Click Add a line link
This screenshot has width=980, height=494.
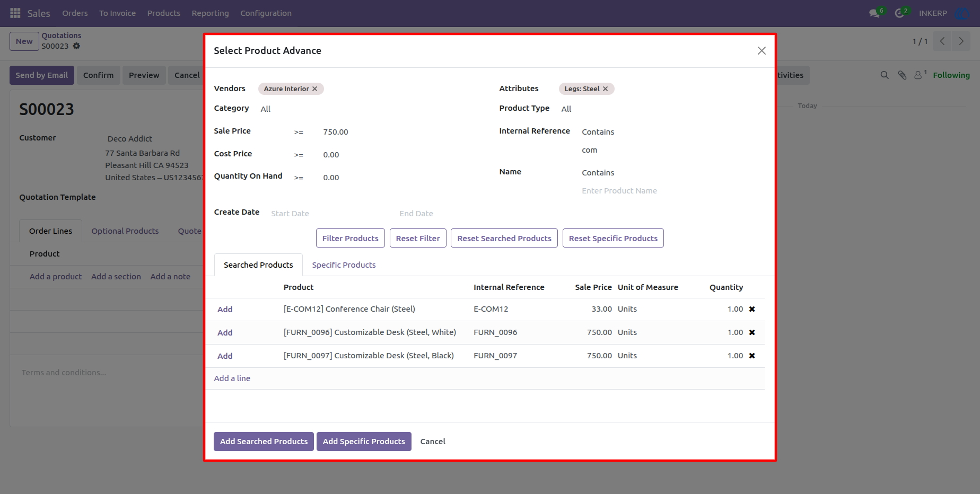232,378
